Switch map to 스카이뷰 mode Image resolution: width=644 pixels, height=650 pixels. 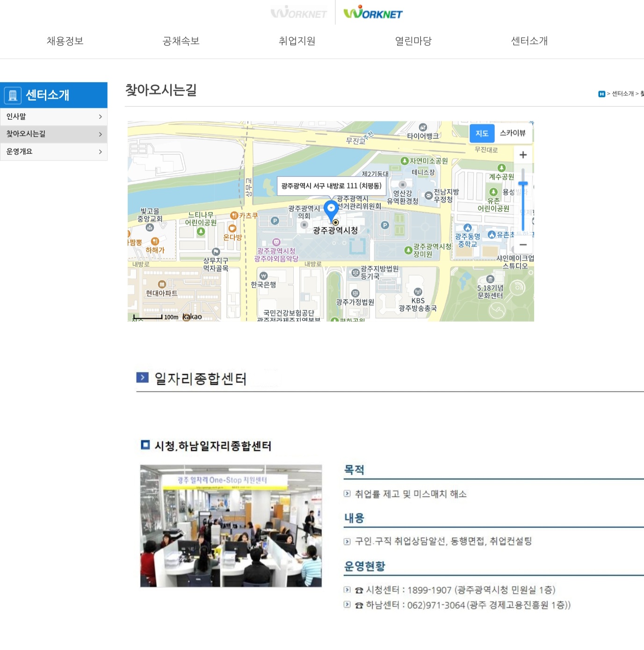tap(513, 133)
